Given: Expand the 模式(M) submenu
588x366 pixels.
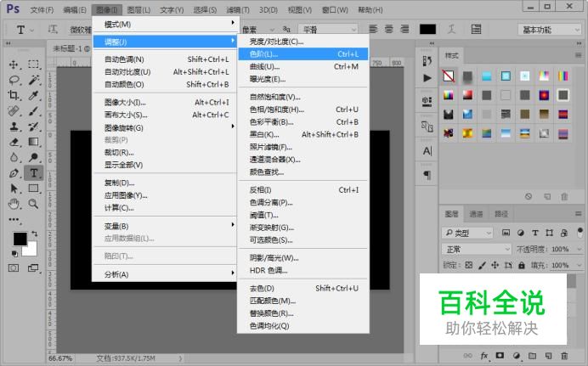Looking at the screenshot, I should pyautogui.click(x=165, y=25).
